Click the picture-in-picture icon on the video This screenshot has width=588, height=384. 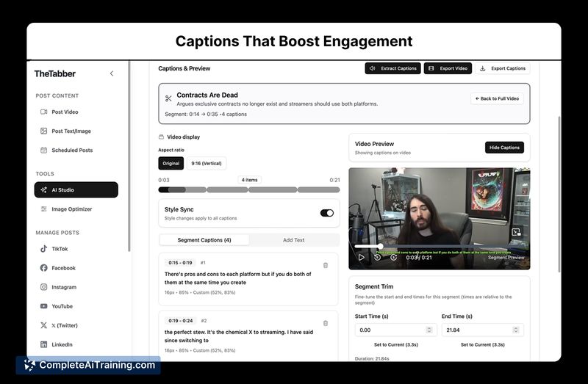pos(516,232)
